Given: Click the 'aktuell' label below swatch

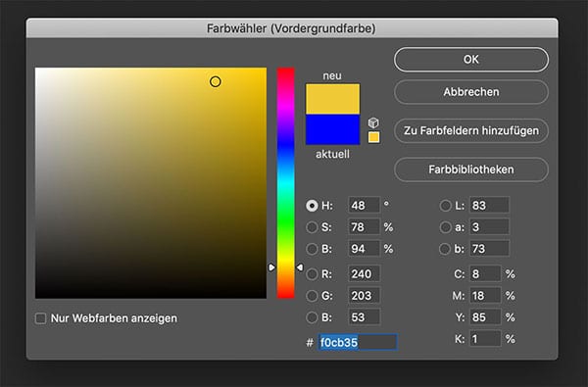Looking at the screenshot, I should [x=332, y=154].
